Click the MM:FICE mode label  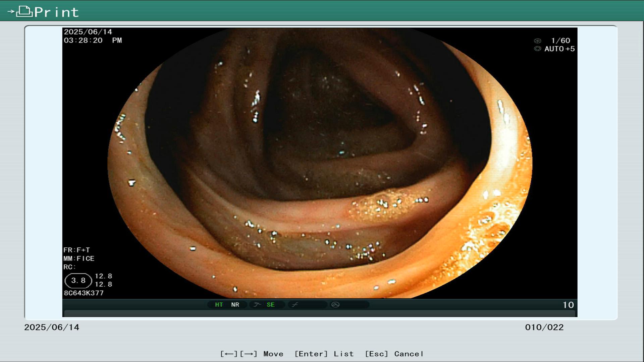[x=79, y=258]
